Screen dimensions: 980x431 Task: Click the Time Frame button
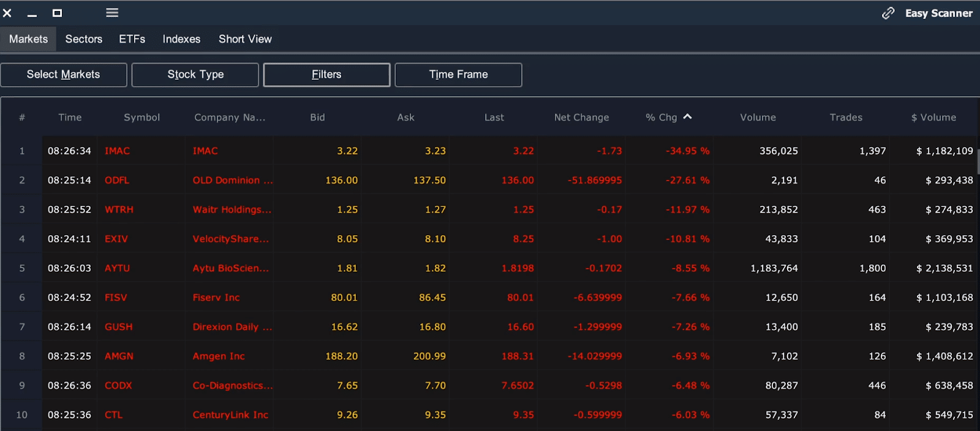(x=458, y=75)
